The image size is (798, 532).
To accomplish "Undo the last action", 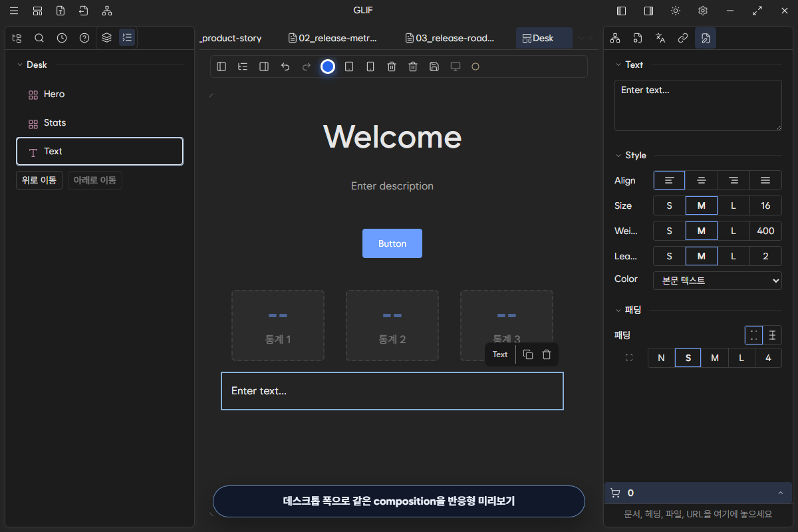I will tap(285, 66).
